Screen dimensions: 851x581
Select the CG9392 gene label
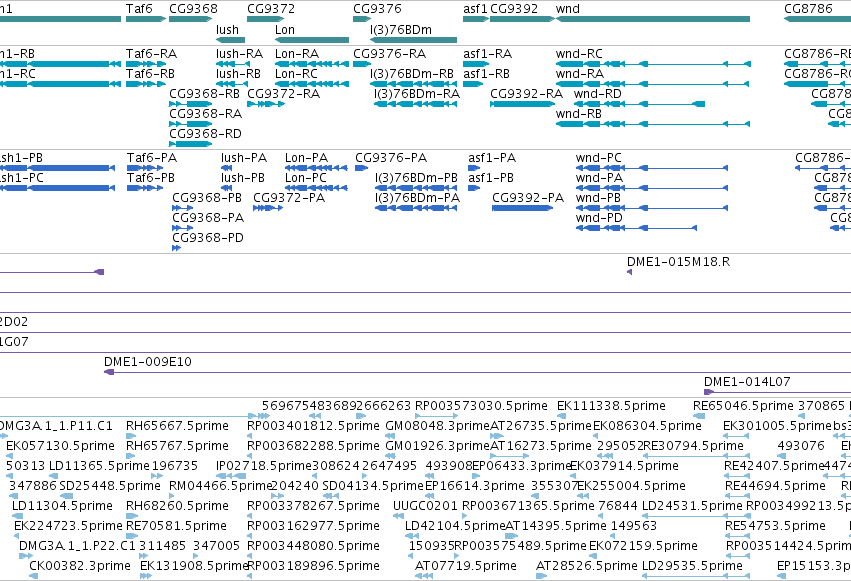coord(514,9)
